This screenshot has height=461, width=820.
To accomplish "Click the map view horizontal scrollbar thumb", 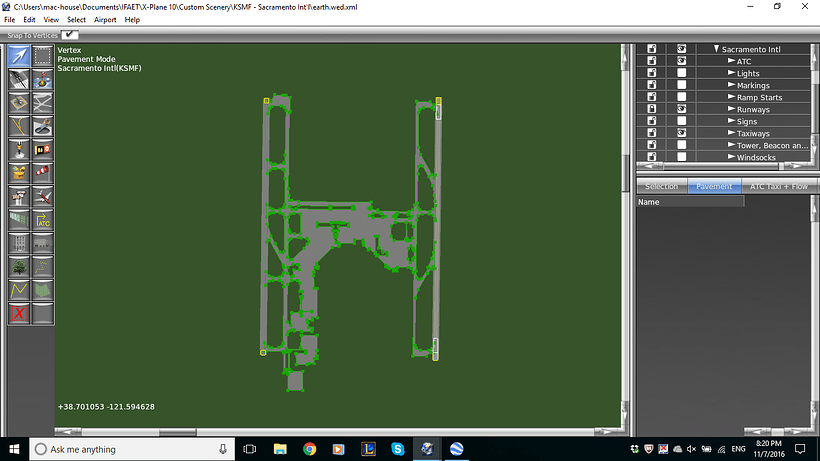I will 177,432.
